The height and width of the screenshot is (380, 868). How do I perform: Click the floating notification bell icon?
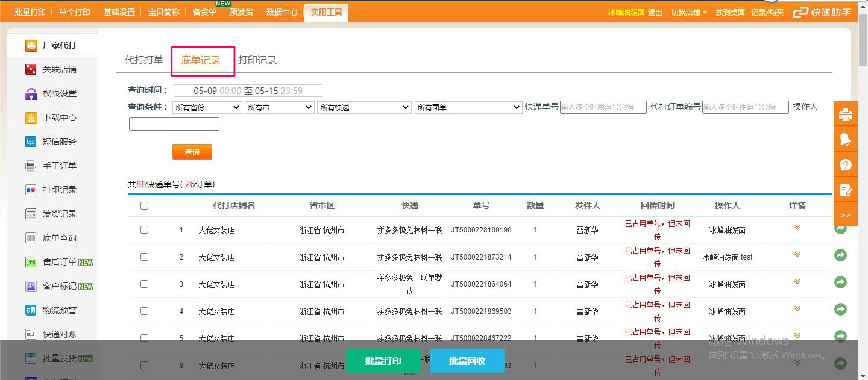pyautogui.click(x=846, y=139)
